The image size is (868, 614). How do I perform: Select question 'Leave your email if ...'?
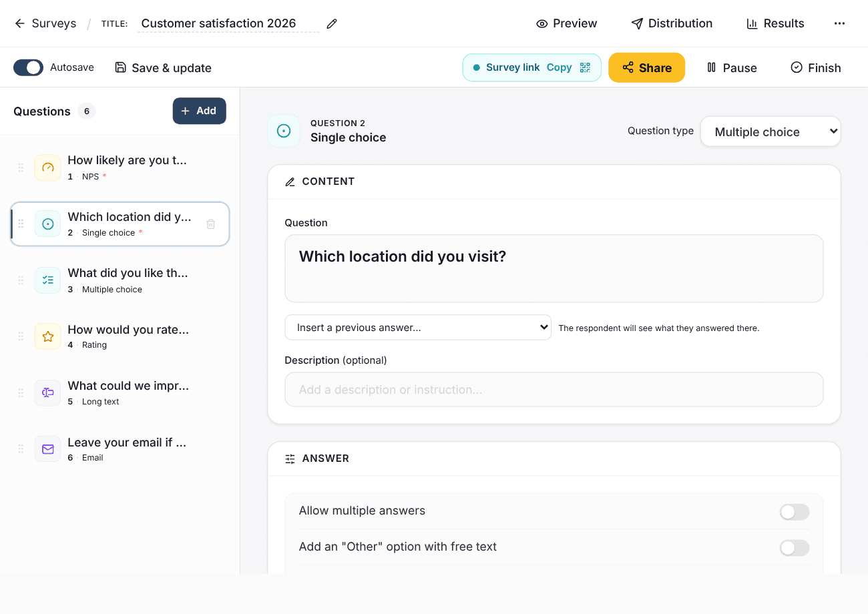(x=120, y=449)
